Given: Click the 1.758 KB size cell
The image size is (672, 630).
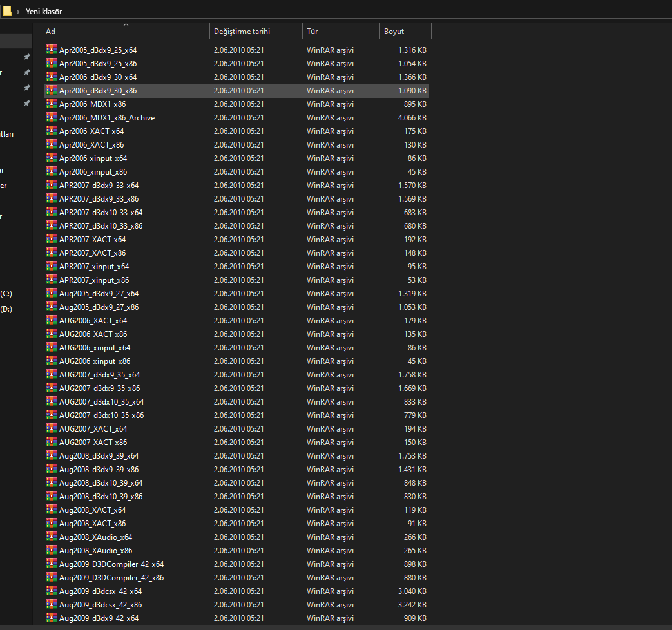Looking at the screenshot, I should [412, 374].
